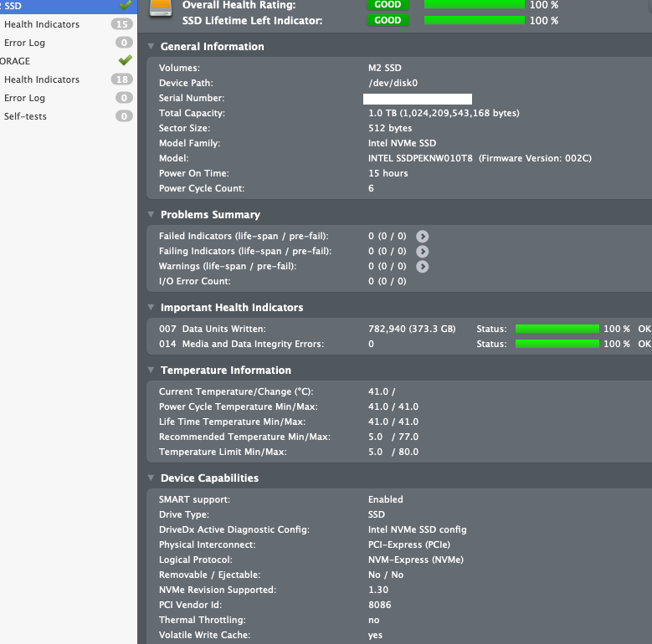Click the redacted Serial Number field
The image size is (652, 644).
point(418,99)
